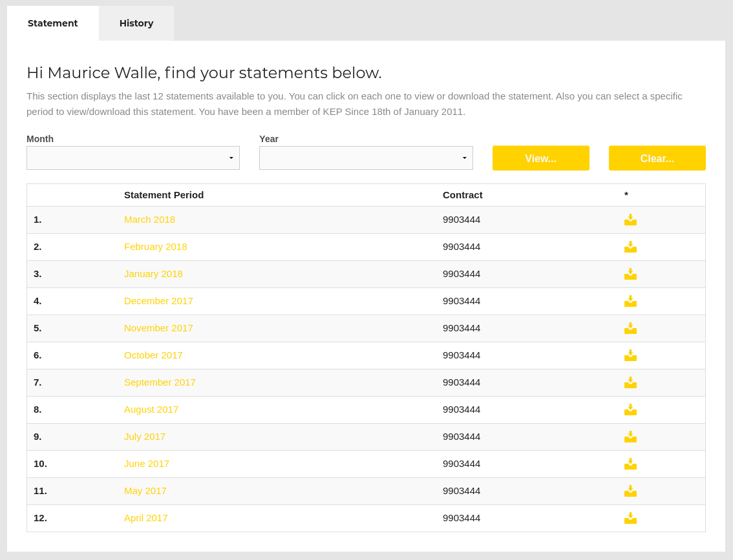Image resolution: width=733 pixels, height=560 pixels.
Task: Click download icon for August 2017
Action: tap(630, 410)
